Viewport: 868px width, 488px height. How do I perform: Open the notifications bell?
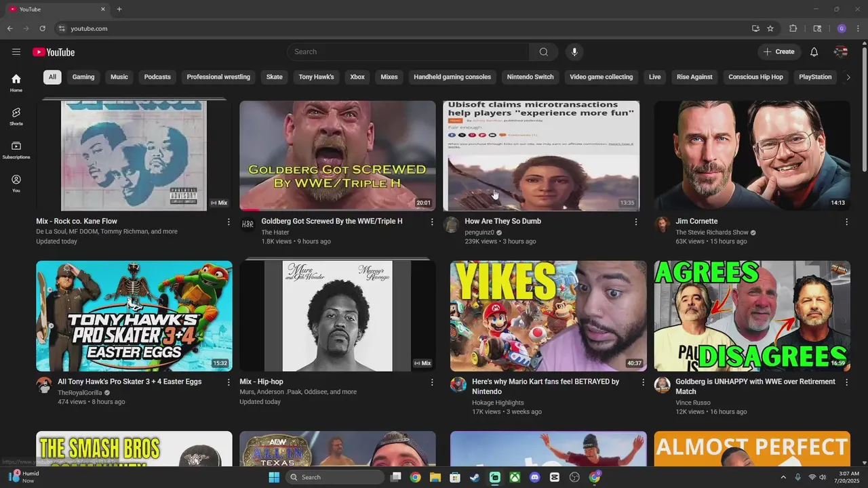(814, 52)
